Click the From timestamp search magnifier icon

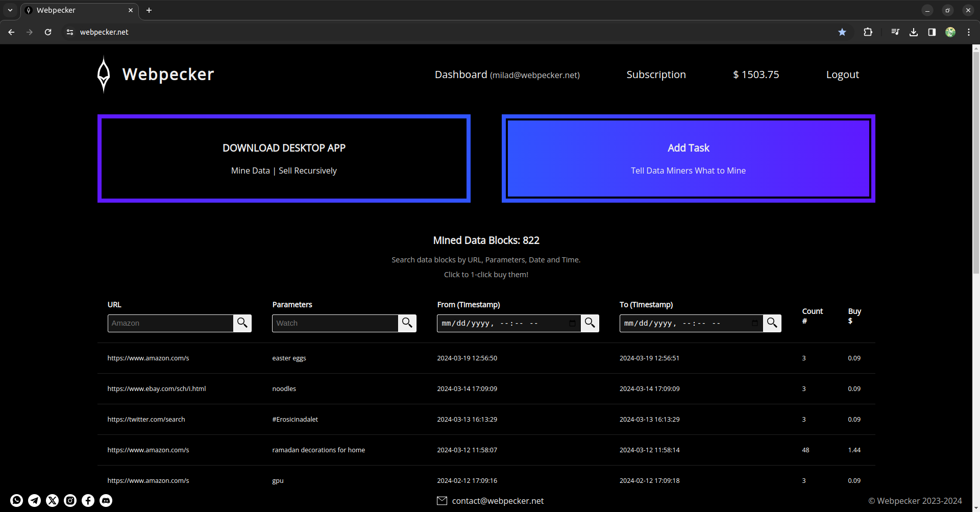[x=590, y=323]
